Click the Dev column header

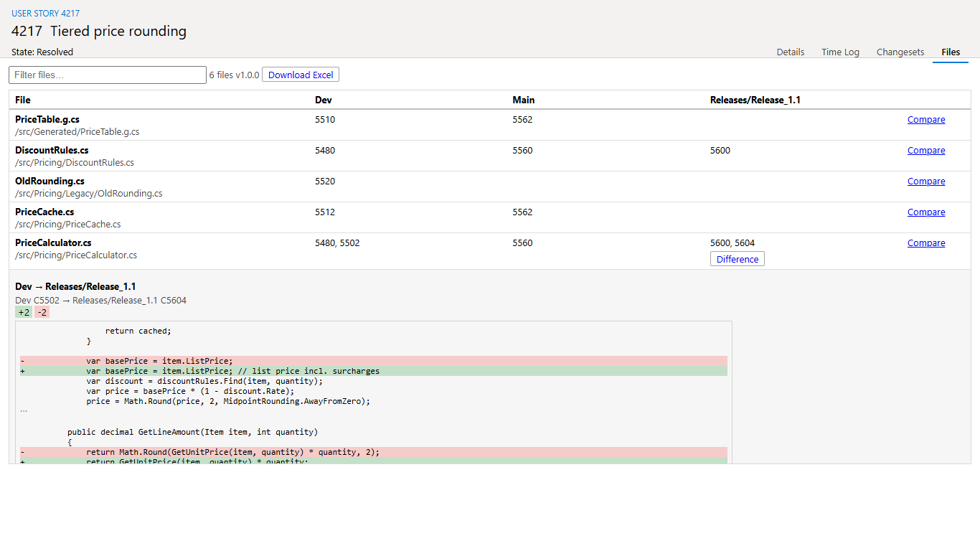click(x=324, y=100)
